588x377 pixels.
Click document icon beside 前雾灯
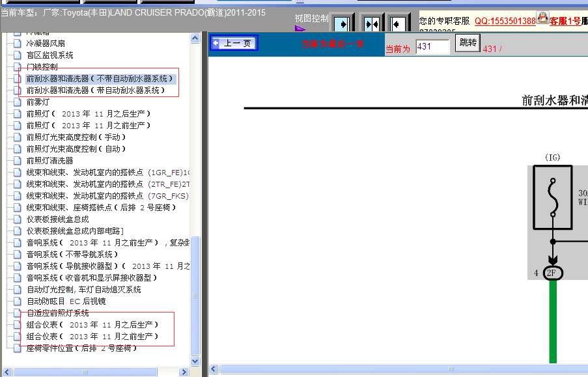[17, 102]
